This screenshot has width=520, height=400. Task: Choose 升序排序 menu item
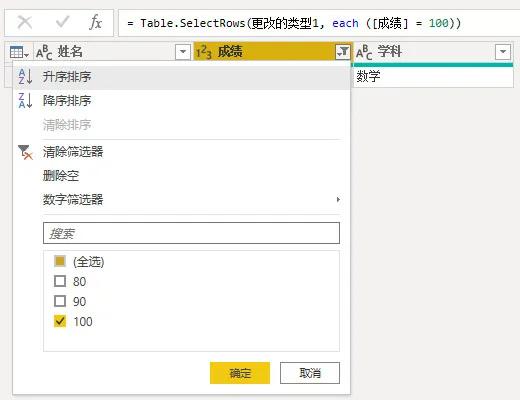click(x=181, y=77)
